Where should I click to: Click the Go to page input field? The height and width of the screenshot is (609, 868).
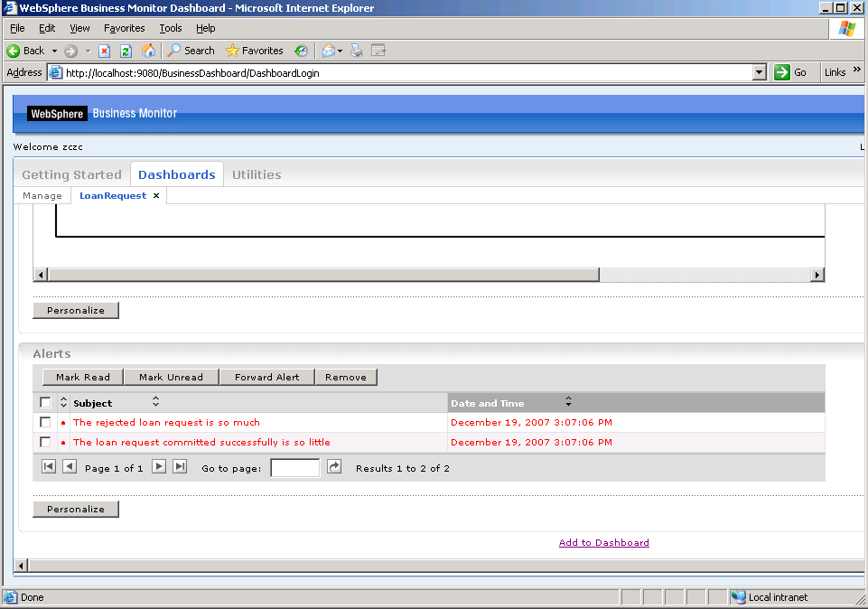(x=294, y=468)
